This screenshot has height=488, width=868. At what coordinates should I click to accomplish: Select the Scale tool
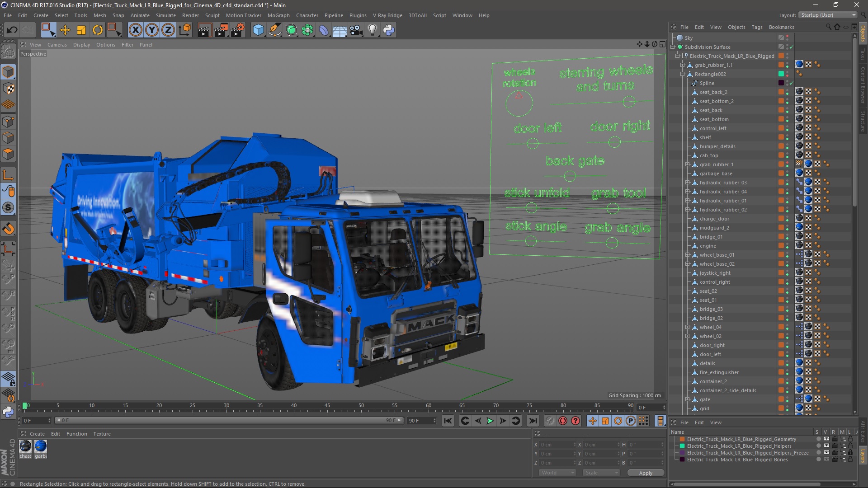(81, 30)
